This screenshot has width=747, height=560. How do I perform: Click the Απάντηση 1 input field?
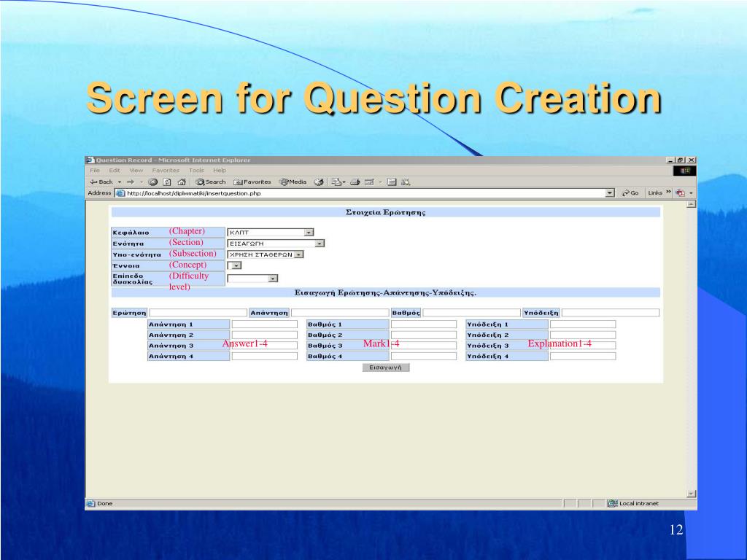tap(264, 324)
